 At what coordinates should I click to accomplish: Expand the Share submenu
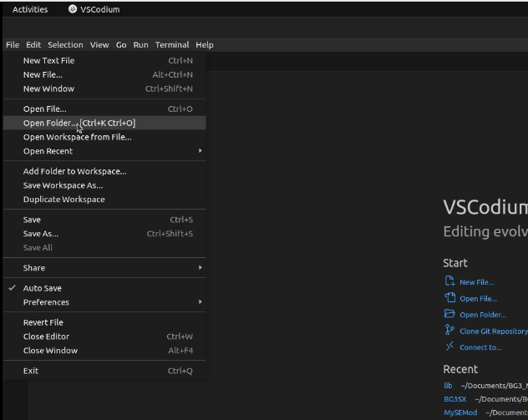104,268
